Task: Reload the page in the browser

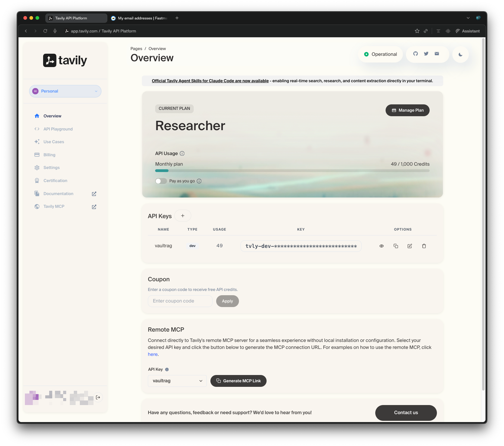Action: coord(45,31)
